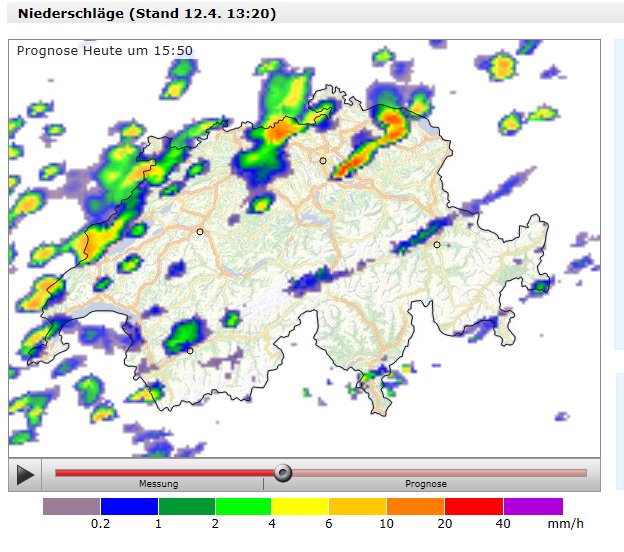Click the Prognose label below the timeline
The width and height of the screenshot is (624, 552).
click(426, 484)
